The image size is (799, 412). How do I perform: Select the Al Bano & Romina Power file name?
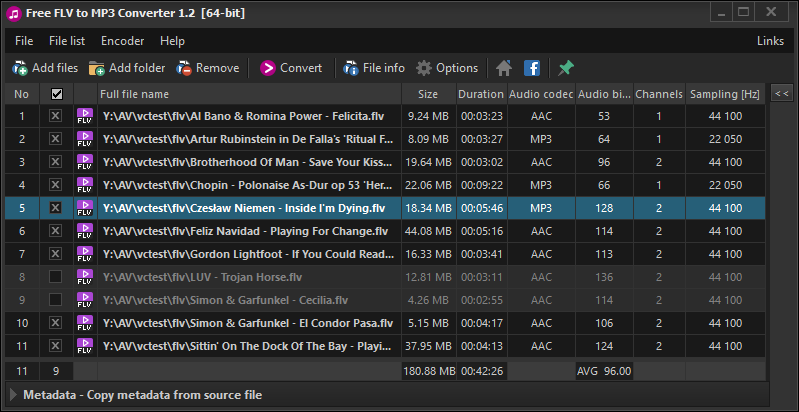click(244, 116)
